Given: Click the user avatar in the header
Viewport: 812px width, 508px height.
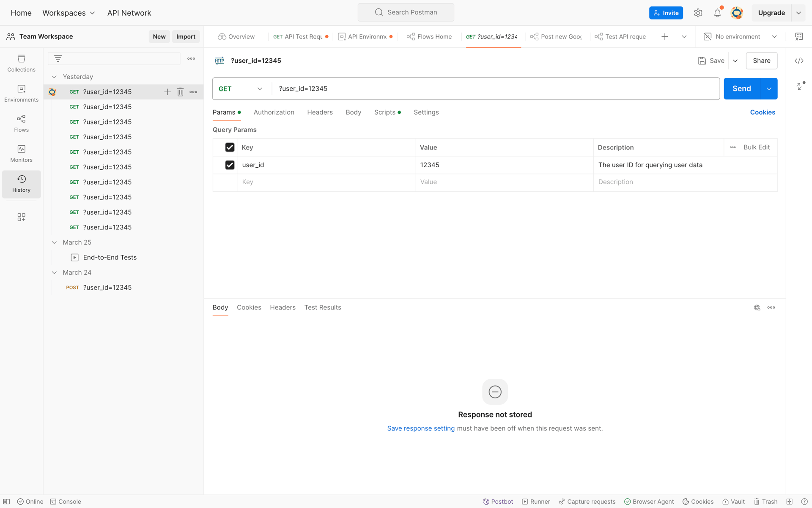Looking at the screenshot, I should 737,13.
